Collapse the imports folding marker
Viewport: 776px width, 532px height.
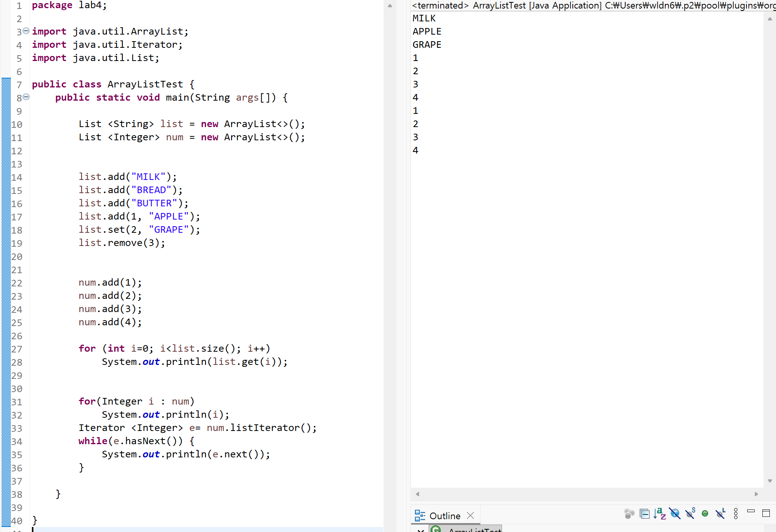point(26,31)
